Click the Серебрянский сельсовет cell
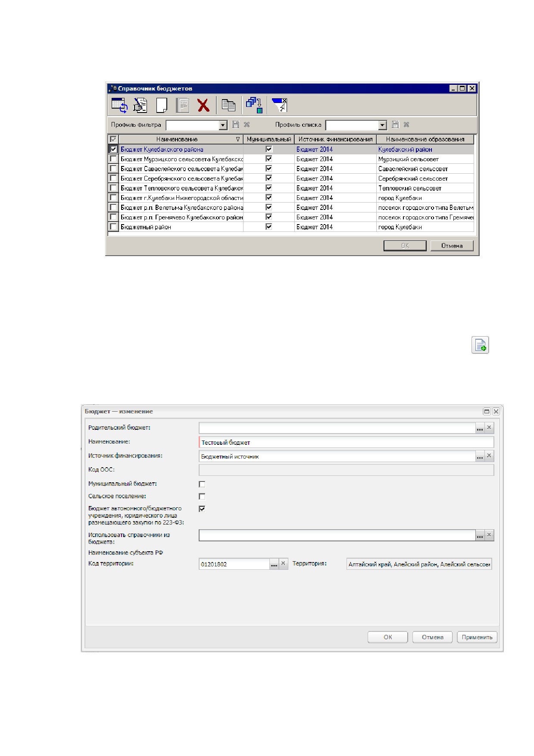Screen dimensions: 534x756 (425, 178)
